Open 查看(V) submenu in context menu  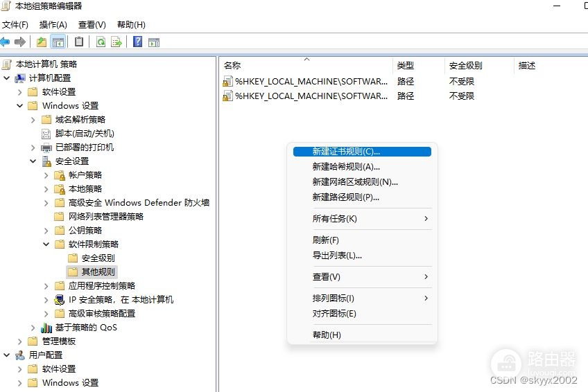362,276
